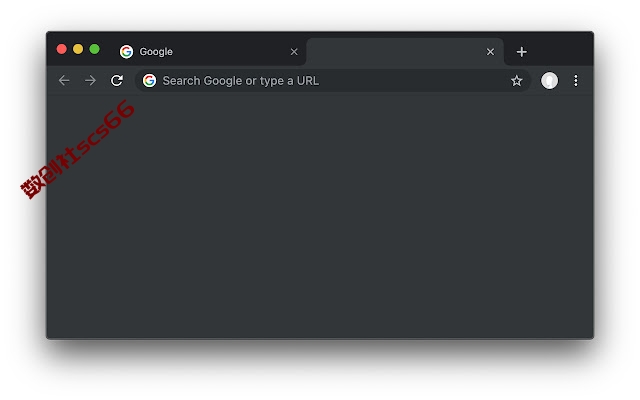This screenshot has height=400, width=640.
Task: Close the blank second tab
Action: [490, 52]
